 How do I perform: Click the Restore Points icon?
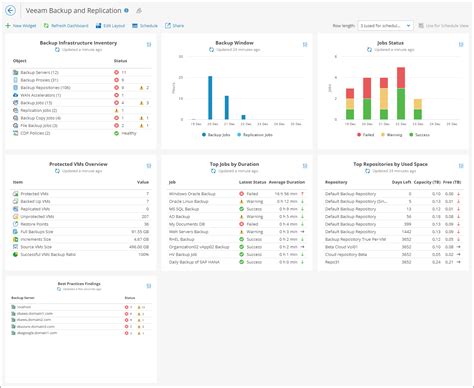(x=15, y=224)
